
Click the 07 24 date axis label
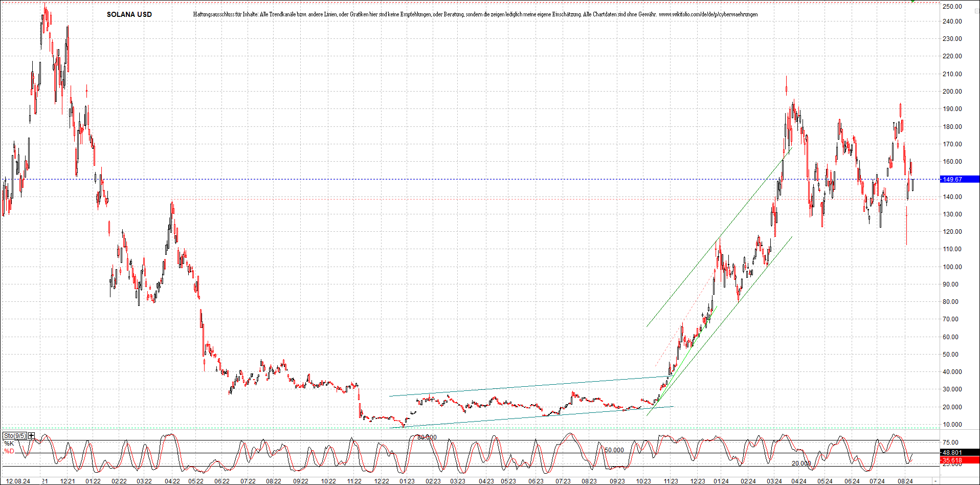click(877, 481)
